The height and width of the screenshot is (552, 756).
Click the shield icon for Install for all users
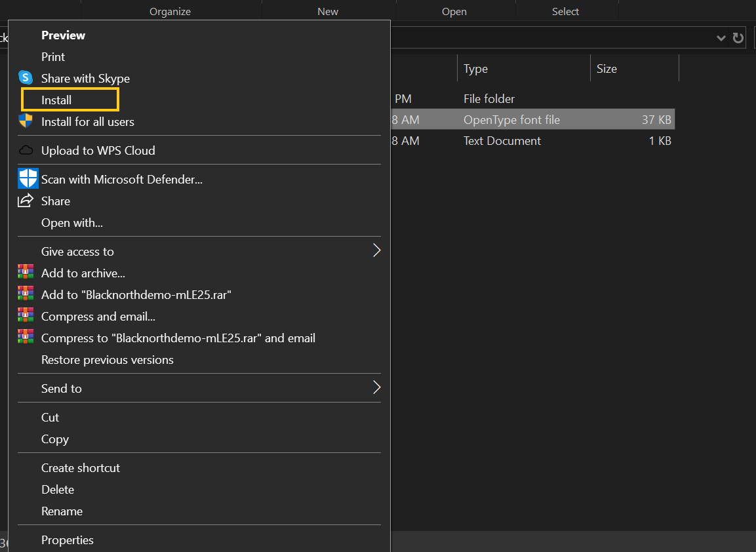(x=27, y=121)
